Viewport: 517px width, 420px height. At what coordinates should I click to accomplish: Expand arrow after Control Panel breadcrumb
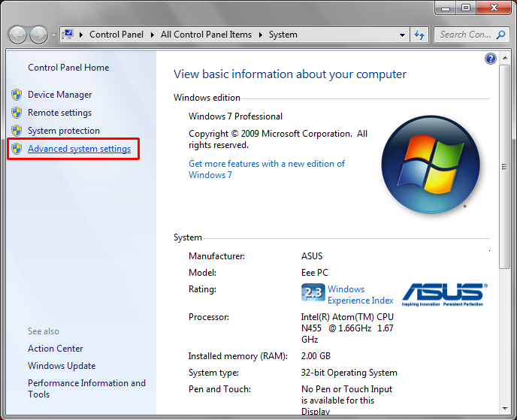pyautogui.click(x=152, y=35)
